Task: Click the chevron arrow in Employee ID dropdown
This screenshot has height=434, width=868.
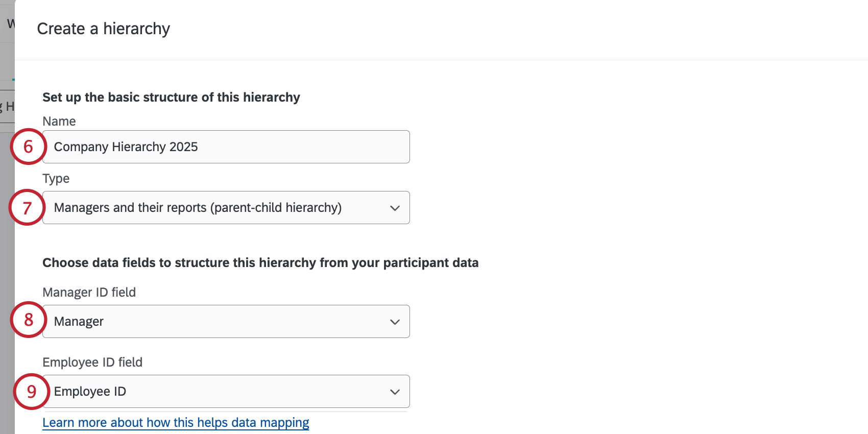Action: (x=395, y=392)
